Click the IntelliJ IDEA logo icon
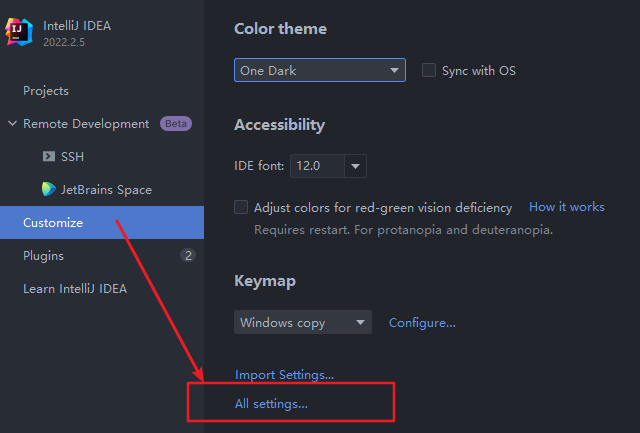This screenshot has width=640, height=433. 19,32
